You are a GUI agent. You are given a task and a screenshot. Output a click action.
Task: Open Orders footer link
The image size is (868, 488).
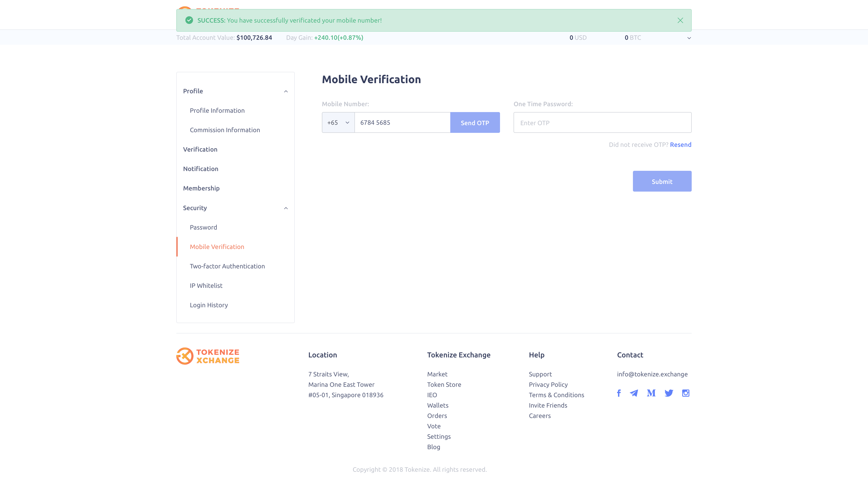point(437,416)
